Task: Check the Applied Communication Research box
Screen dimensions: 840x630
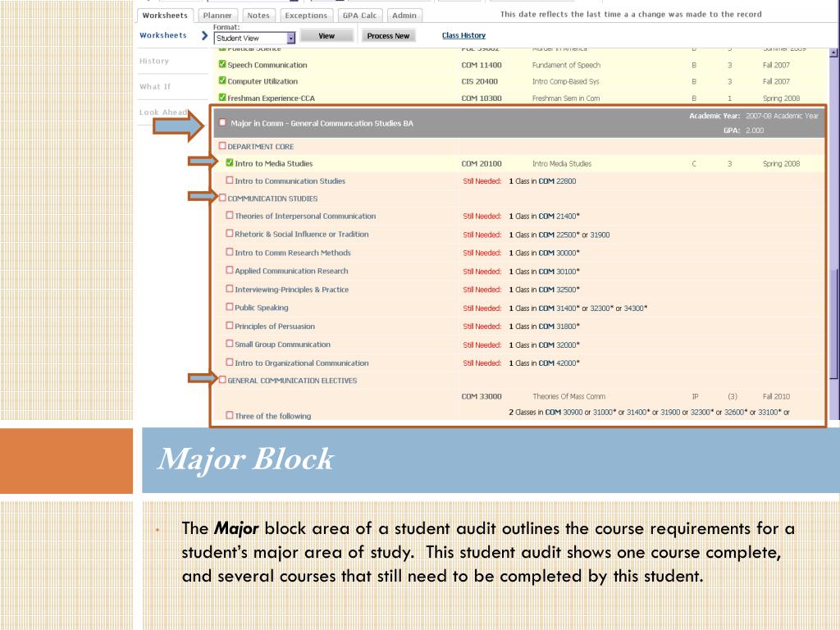Action: point(230,270)
